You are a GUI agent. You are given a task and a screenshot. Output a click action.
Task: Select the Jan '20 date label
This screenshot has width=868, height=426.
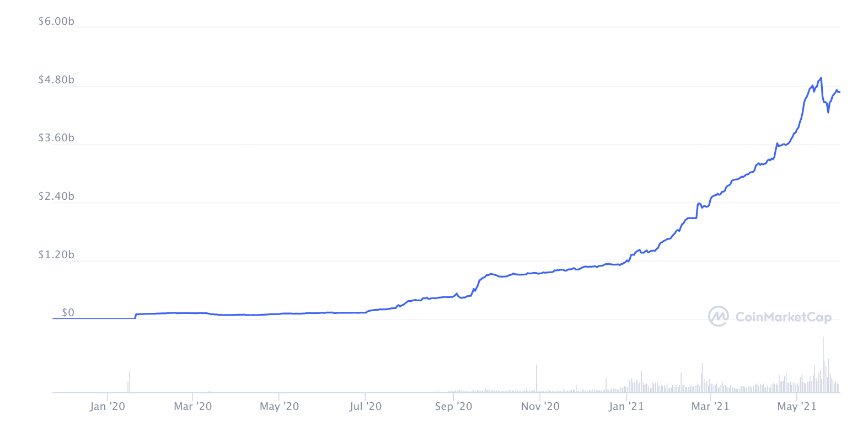(x=107, y=407)
